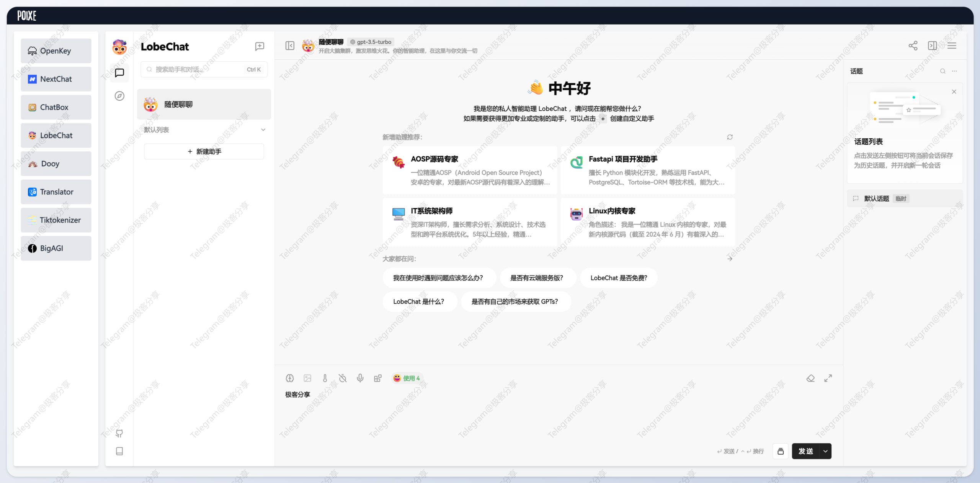
Task: Click the plus button to create custom assistant
Action: (x=603, y=119)
